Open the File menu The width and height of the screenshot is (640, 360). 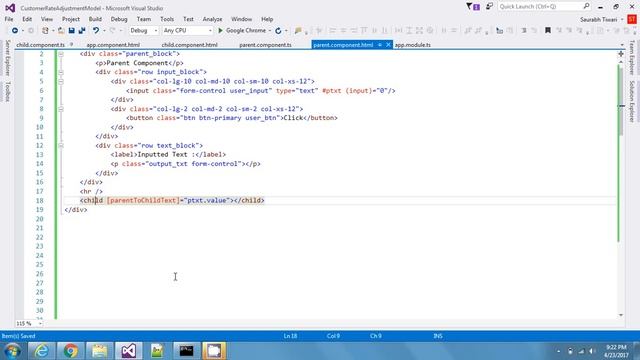(9, 19)
